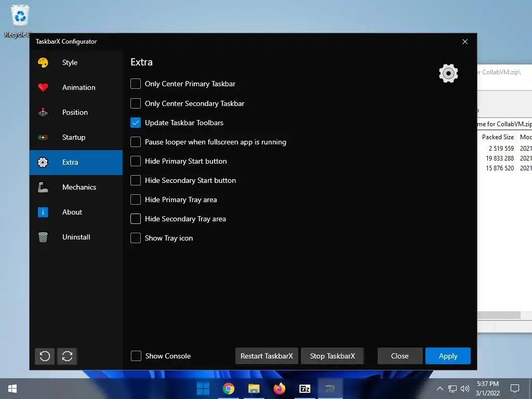Toggle the Show Console checkbox

click(x=136, y=356)
